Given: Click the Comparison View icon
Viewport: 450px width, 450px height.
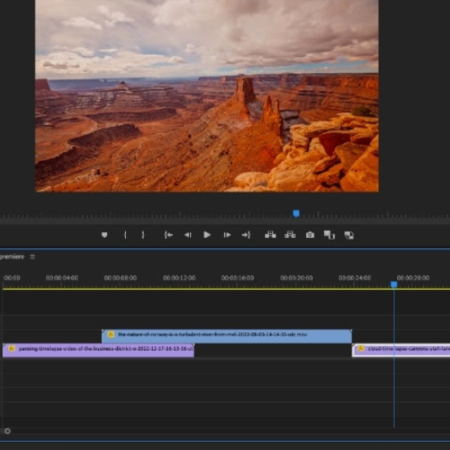Looking at the screenshot, I should click(x=329, y=235).
